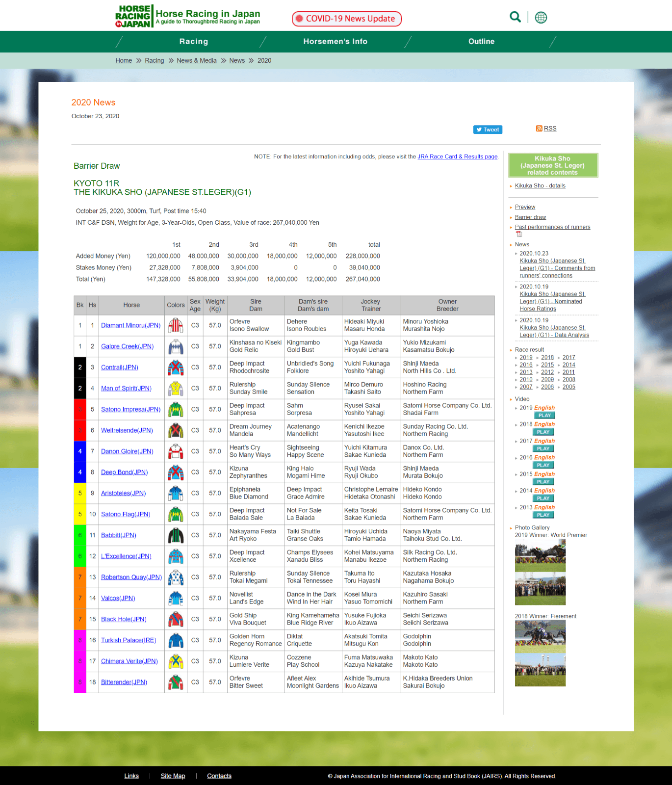View 2019 winner World Premier race photo

[540, 556]
